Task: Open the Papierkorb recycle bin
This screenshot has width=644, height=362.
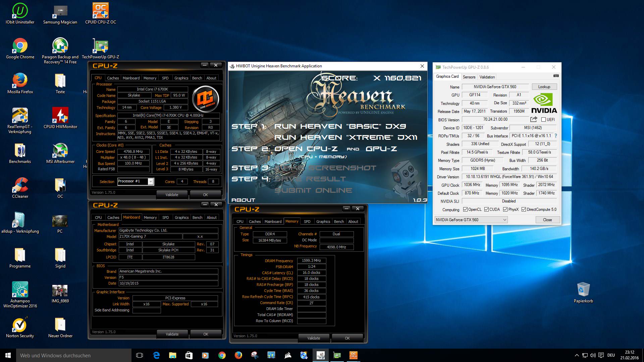Action: click(x=583, y=292)
